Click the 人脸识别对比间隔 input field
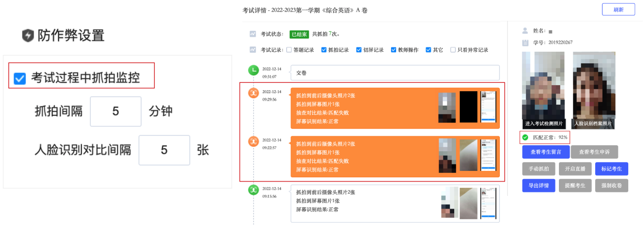The width and height of the screenshot is (644, 230). click(x=164, y=150)
